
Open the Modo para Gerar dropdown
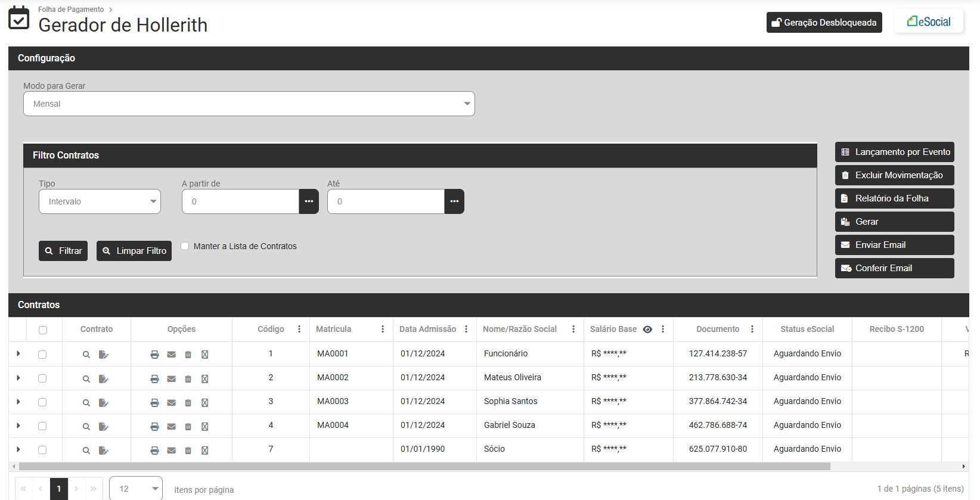(249, 104)
